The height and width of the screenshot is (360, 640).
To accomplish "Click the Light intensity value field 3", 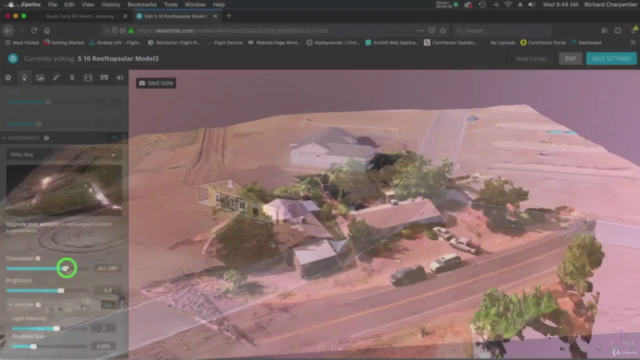I will [x=104, y=328].
